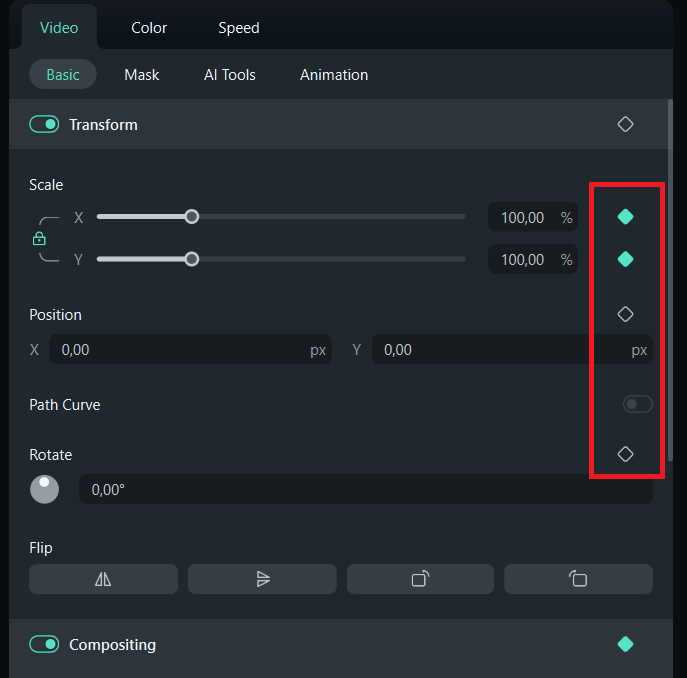
Task: Enable the Path Curve switch
Action: [x=637, y=404]
